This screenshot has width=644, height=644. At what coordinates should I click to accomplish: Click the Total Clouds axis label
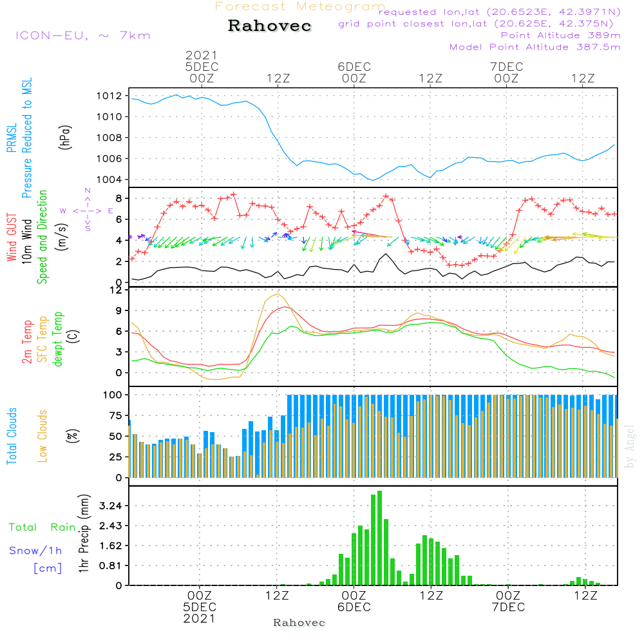pyautogui.click(x=12, y=436)
